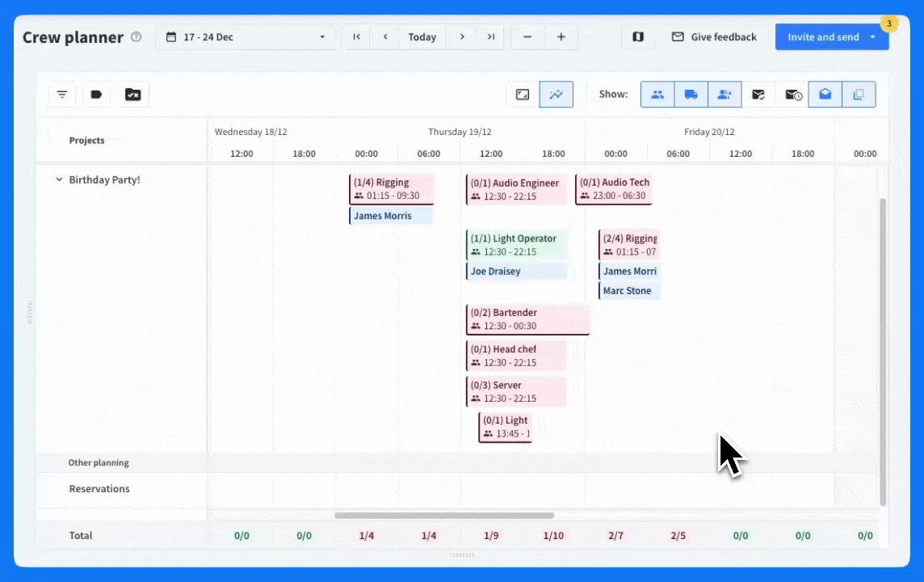Click the folder checklist icon
Screen dimensions: 924x582
coord(133,95)
